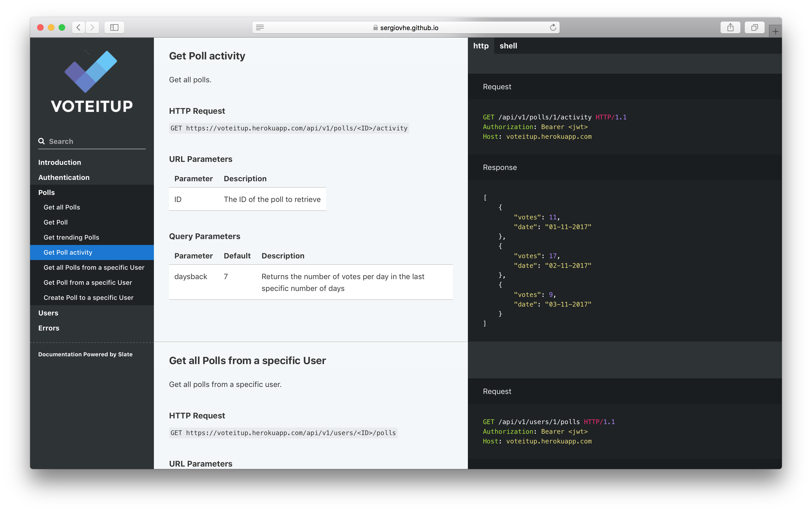The height and width of the screenshot is (512, 812).
Task: Open the Share button in toolbar
Action: 730,27
